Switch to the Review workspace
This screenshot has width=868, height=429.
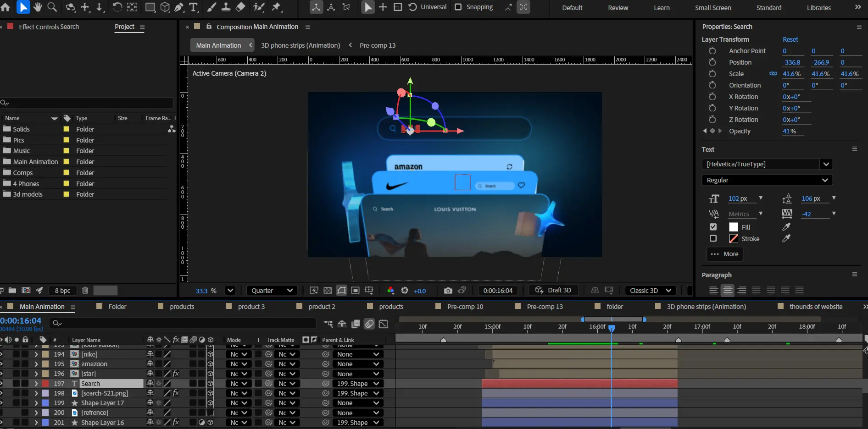(x=618, y=8)
